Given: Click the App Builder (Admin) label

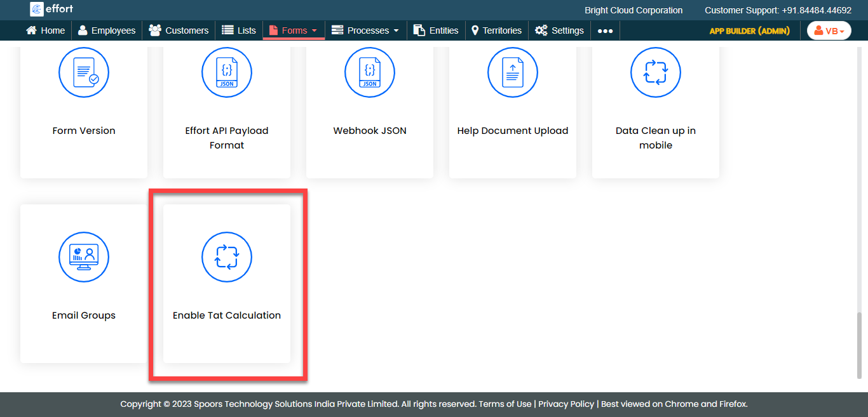Looking at the screenshot, I should point(749,30).
